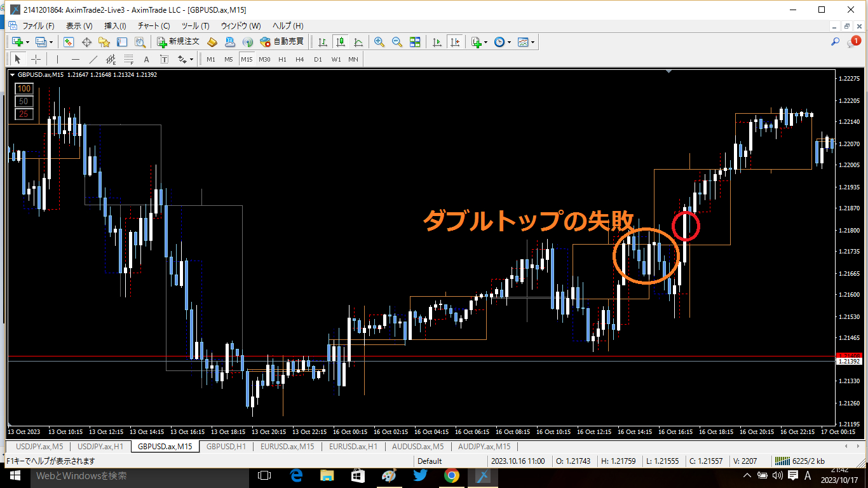Screen dimensions: 868x488
Task: Open the Market Watch window icon
Action: 69,42
